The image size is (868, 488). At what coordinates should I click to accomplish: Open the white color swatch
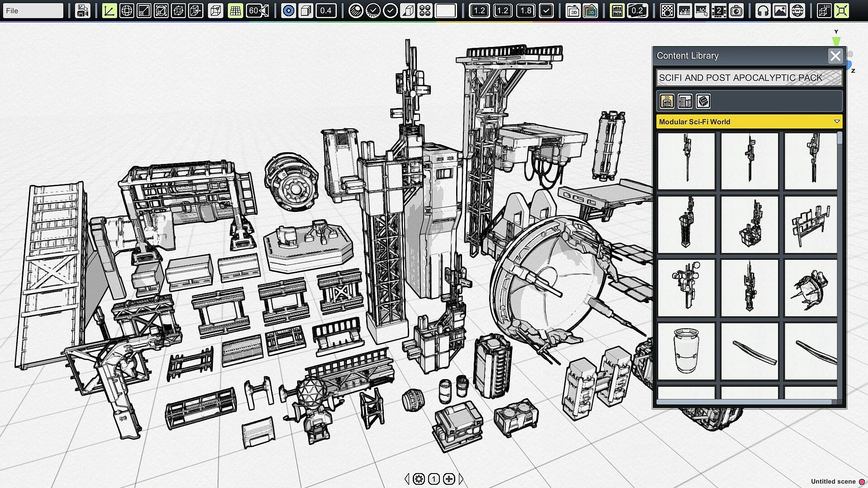tap(445, 10)
